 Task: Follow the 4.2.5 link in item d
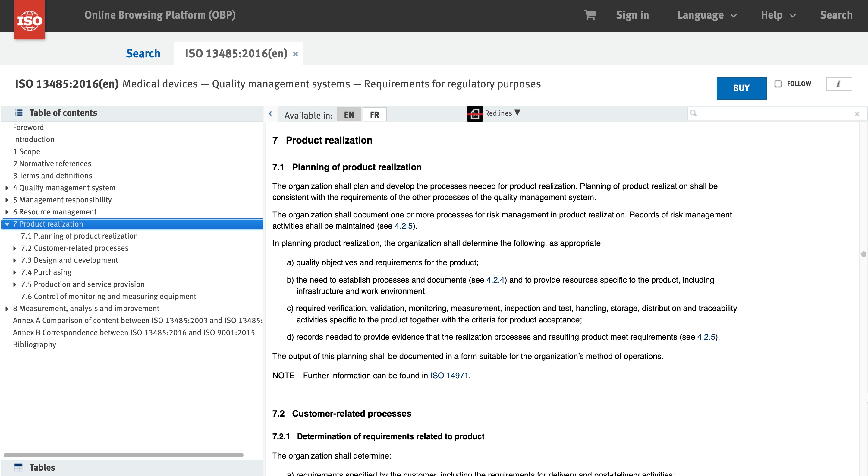point(706,337)
